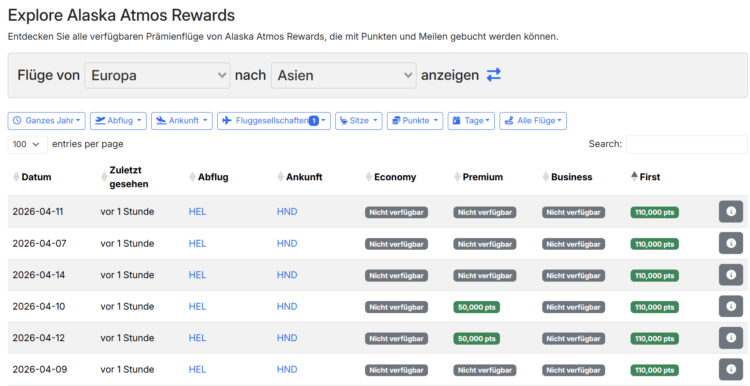The width and height of the screenshot is (750, 386).
Task: Open the Europa origin region dropdown
Action: [157, 76]
